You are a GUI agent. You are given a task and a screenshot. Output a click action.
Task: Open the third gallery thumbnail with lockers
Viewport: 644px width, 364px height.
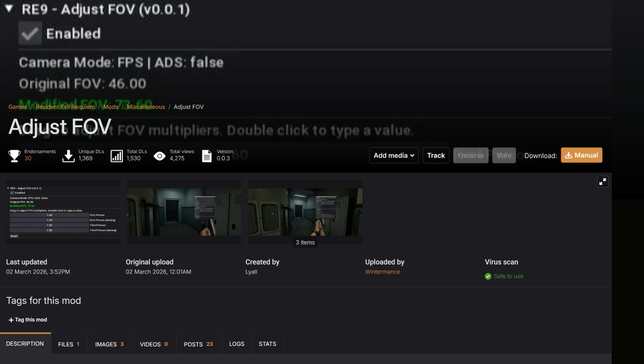pyautogui.click(x=305, y=212)
